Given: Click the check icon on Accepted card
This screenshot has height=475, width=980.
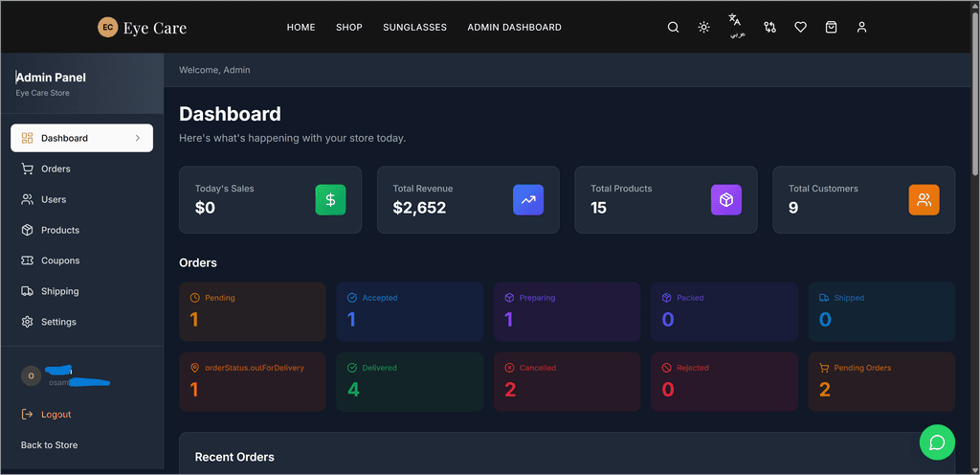Looking at the screenshot, I should tap(352, 298).
